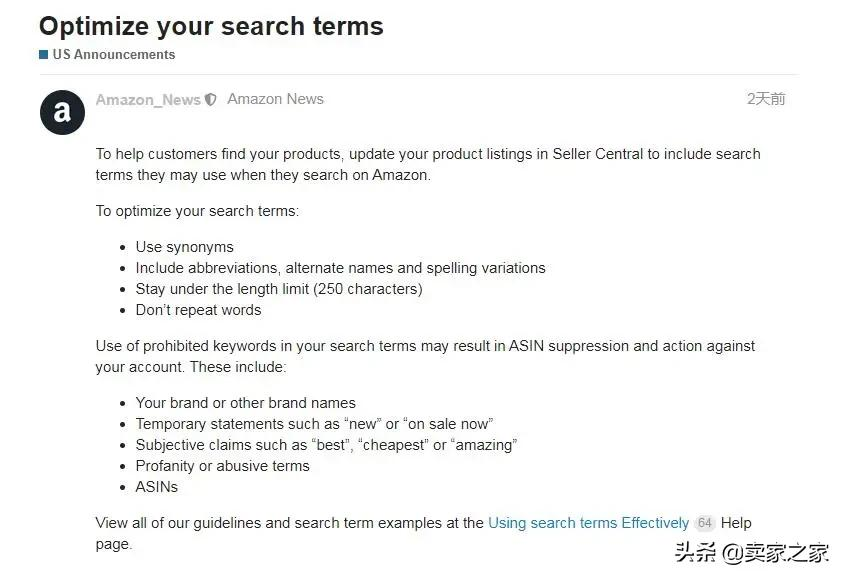Click the 'ASINs' bullet item

click(x=156, y=487)
